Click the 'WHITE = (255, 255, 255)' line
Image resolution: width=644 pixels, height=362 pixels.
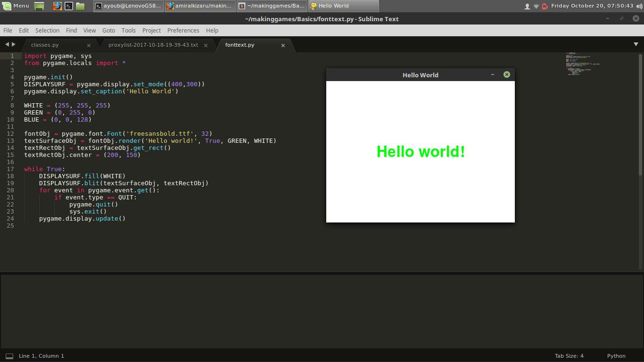coord(67,105)
